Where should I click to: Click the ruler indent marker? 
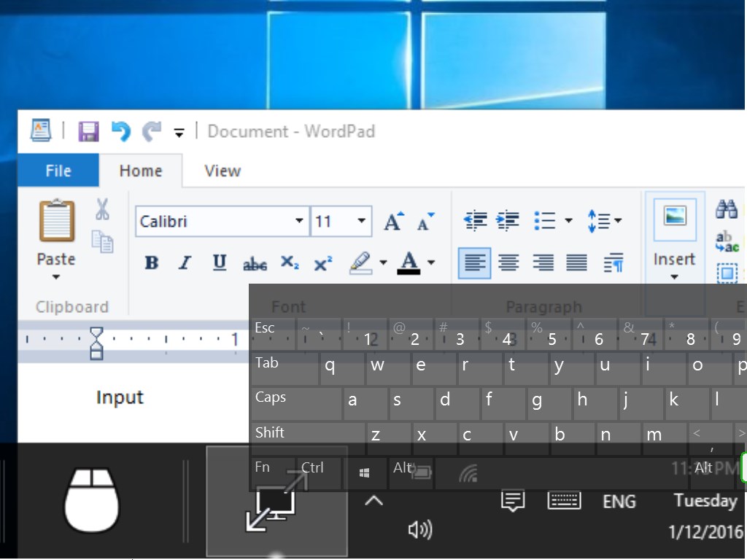[97, 343]
